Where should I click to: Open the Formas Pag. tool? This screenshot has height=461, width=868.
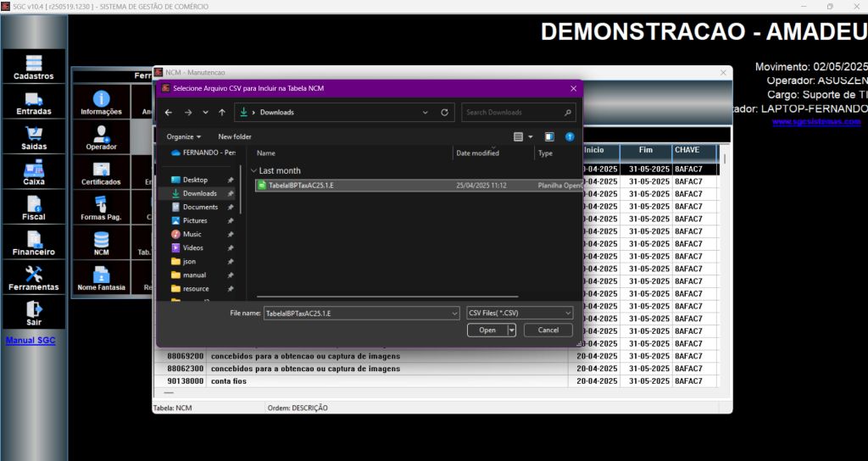click(x=102, y=208)
